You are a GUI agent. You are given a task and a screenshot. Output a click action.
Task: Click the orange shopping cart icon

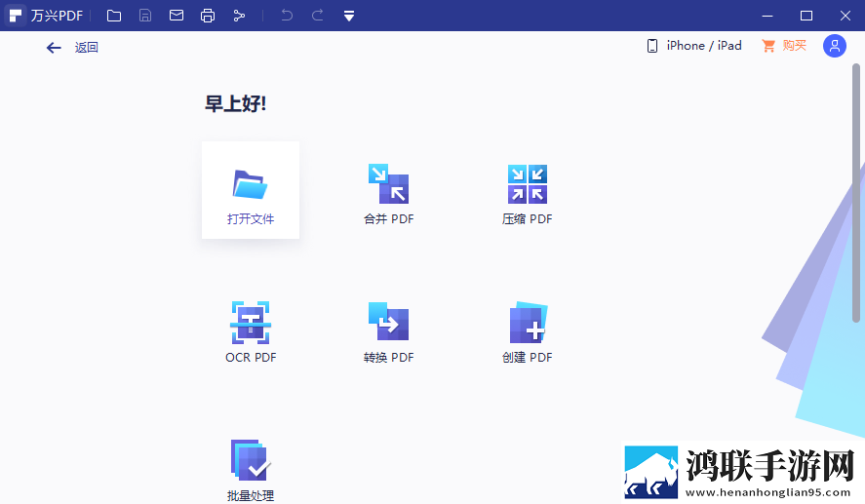click(768, 46)
